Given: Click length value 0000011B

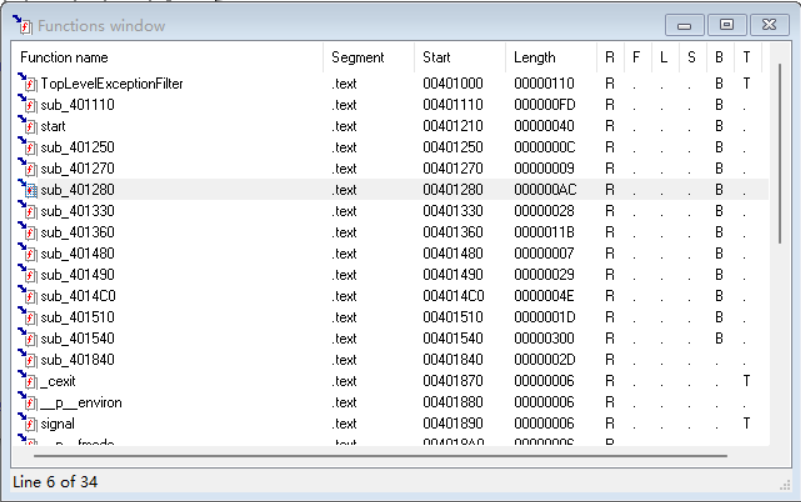Looking at the screenshot, I should tap(544, 232).
